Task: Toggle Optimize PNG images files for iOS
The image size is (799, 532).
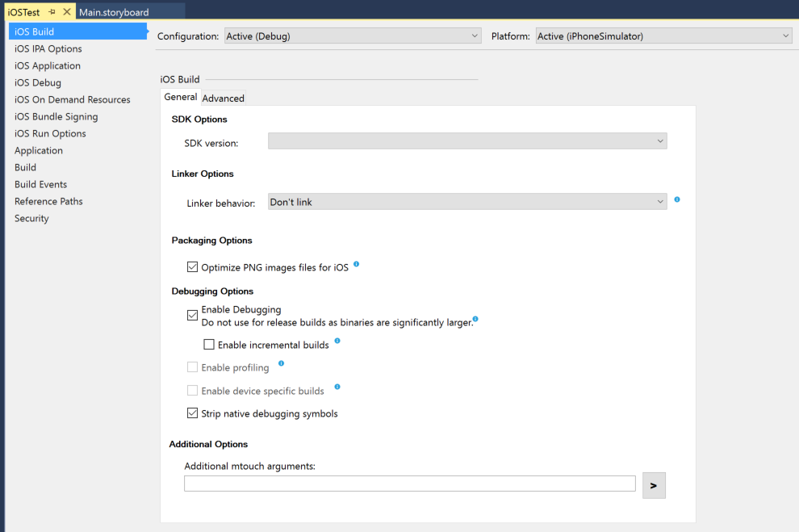Action: tap(192, 266)
